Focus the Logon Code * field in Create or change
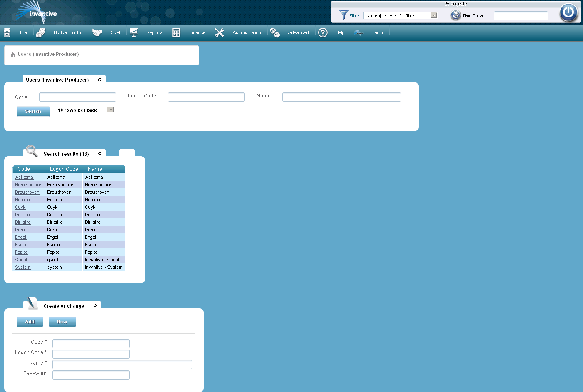The height and width of the screenshot is (392, 583). click(91, 354)
